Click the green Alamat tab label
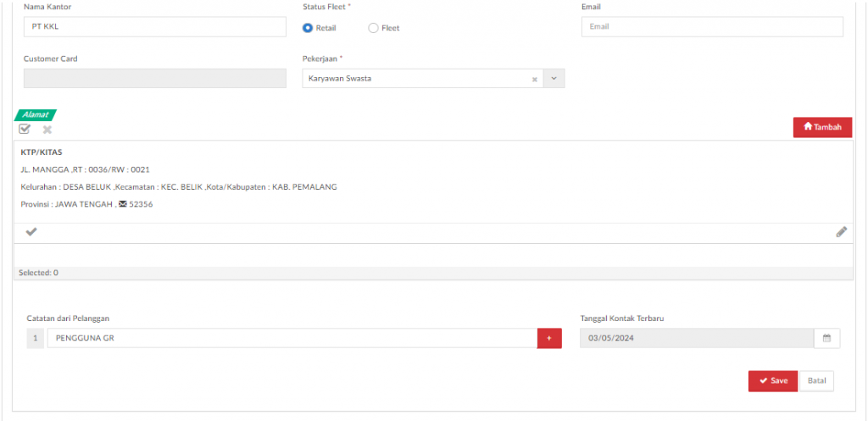 pyautogui.click(x=36, y=115)
